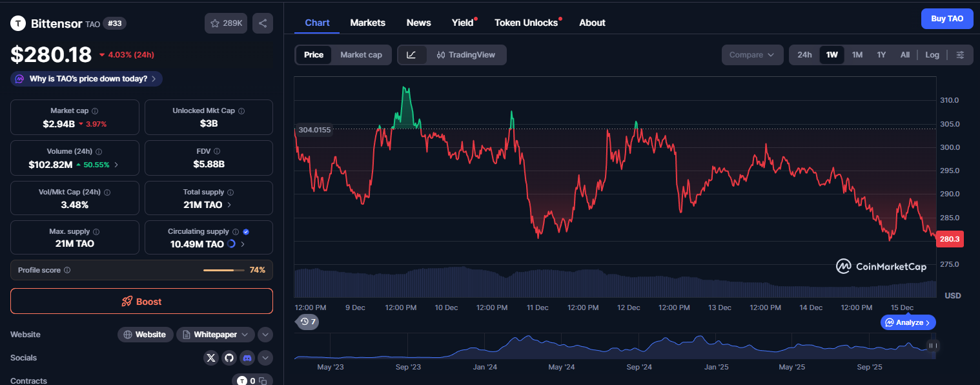Toggle Log scale on chart
Screen dimensions: 980x385
coord(932,55)
